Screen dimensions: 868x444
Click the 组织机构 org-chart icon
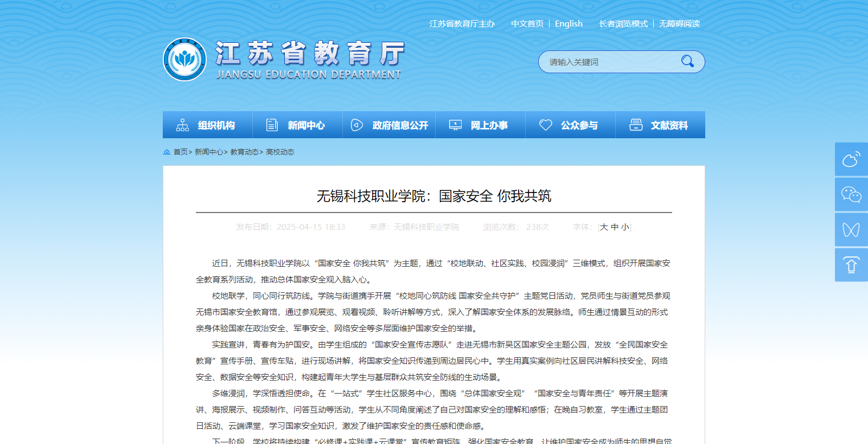[x=182, y=125]
